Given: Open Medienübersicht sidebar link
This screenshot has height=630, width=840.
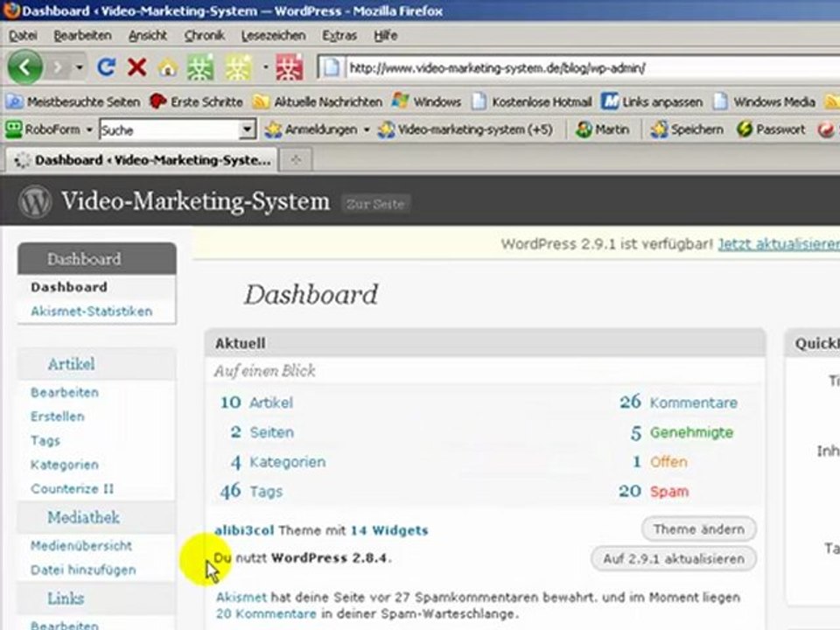Looking at the screenshot, I should click(x=80, y=546).
